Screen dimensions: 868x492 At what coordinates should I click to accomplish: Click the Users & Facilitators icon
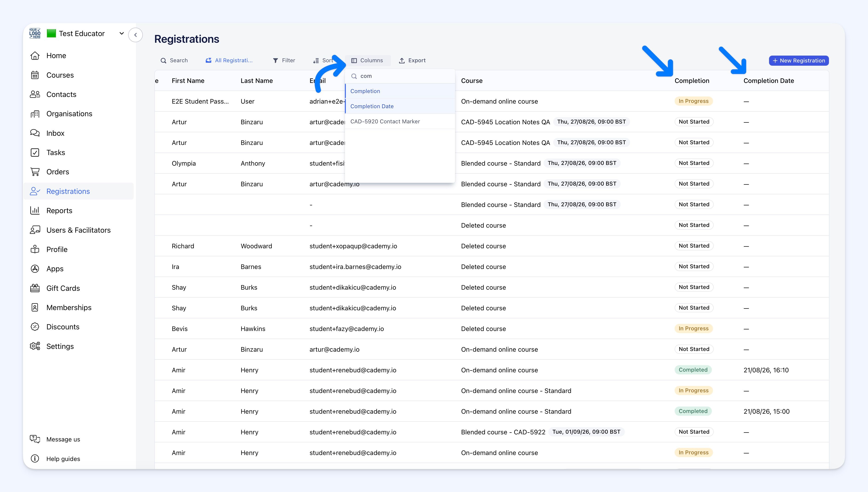(35, 230)
